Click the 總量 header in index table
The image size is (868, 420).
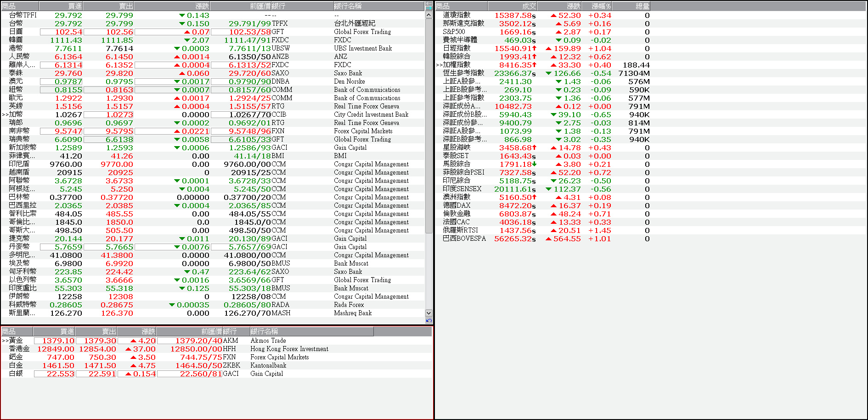[631, 6]
